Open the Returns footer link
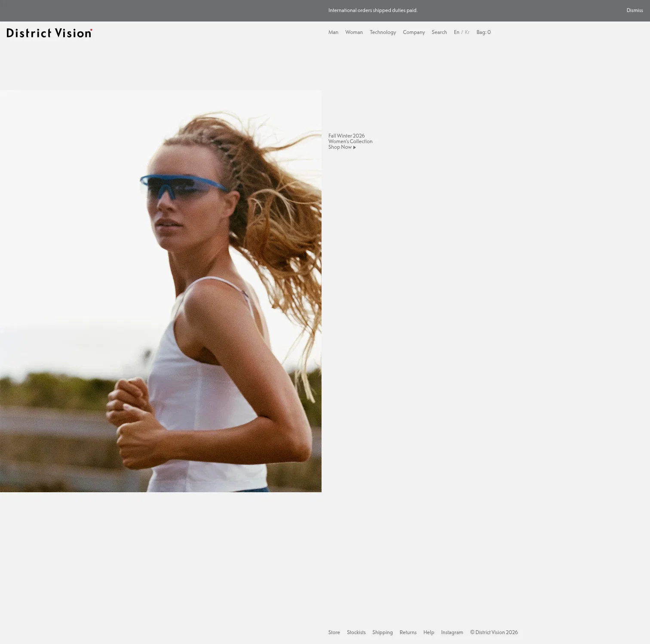The width and height of the screenshot is (650, 644). coord(408,632)
